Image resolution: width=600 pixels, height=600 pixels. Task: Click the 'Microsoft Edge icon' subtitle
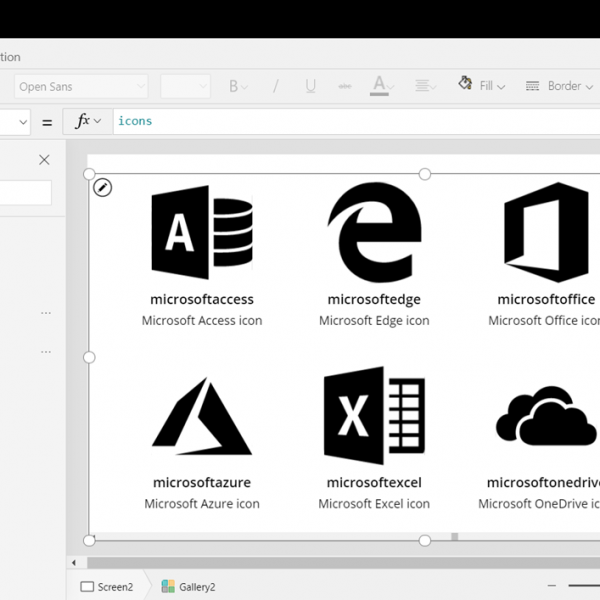point(374,321)
